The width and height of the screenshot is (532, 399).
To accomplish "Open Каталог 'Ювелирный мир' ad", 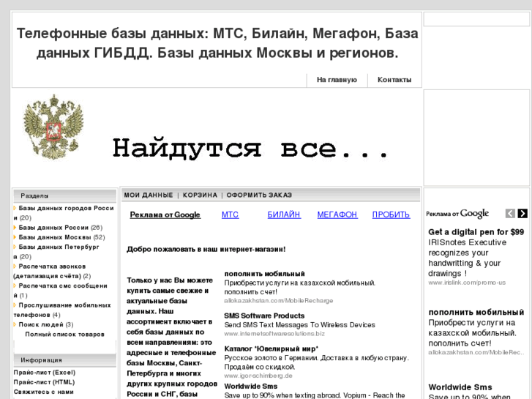I will (x=271, y=348).
